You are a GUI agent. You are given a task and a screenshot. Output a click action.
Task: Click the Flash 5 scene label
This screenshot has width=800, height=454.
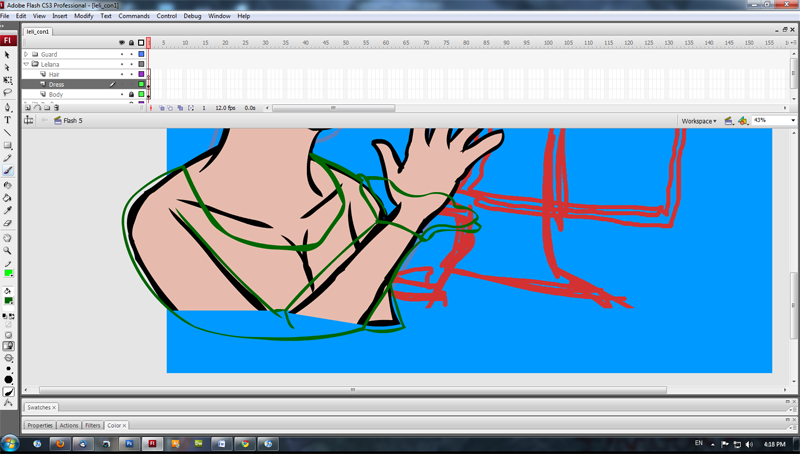click(73, 121)
